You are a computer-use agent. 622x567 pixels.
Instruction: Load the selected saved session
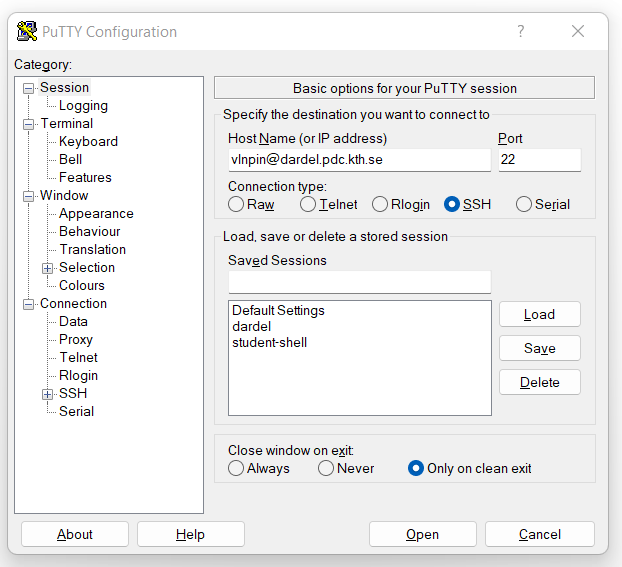click(539, 314)
